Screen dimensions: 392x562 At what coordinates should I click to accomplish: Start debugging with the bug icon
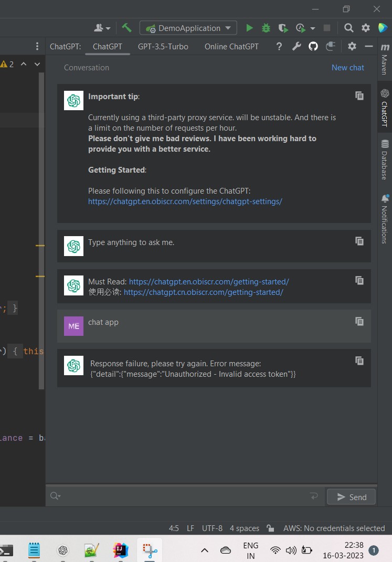[x=266, y=28]
